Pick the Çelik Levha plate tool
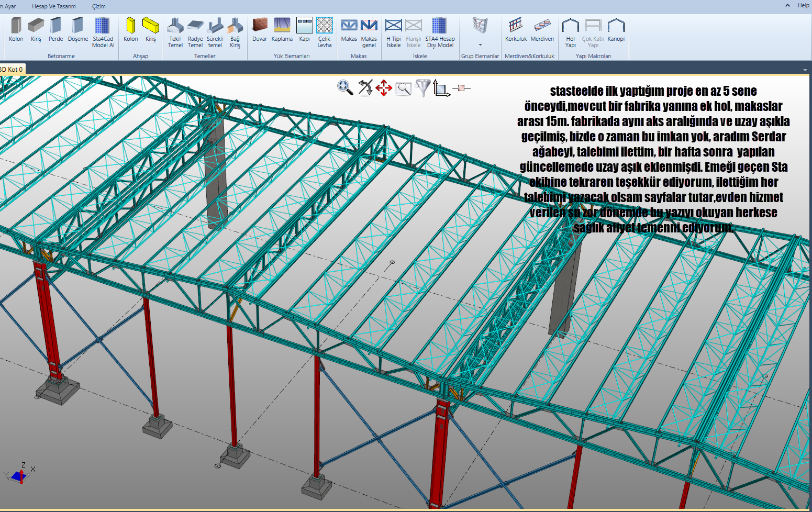This screenshot has width=812, height=512. pyautogui.click(x=325, y=31)
